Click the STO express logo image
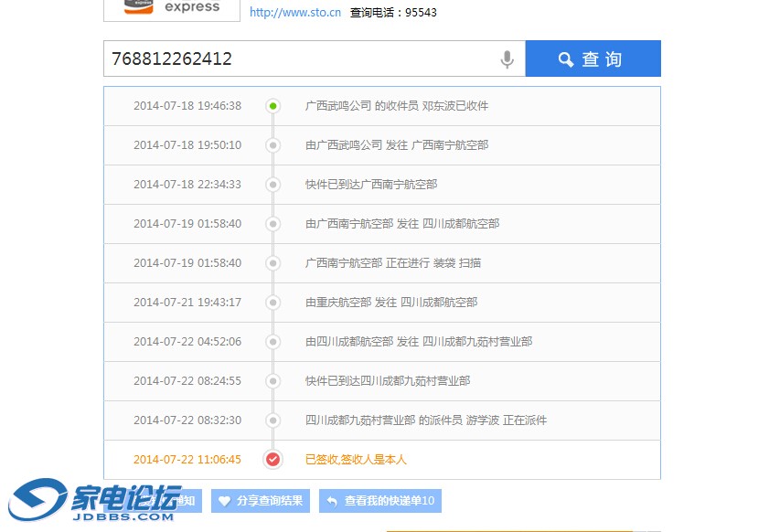Image resolution: width=769 pixels, height=532 pixels. pyautogui.click(x=172, y=8)
